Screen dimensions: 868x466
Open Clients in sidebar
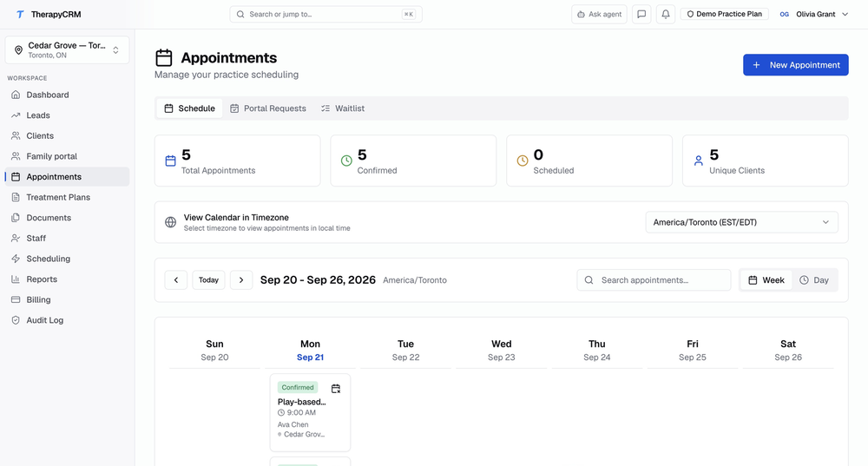coord(67,135)
